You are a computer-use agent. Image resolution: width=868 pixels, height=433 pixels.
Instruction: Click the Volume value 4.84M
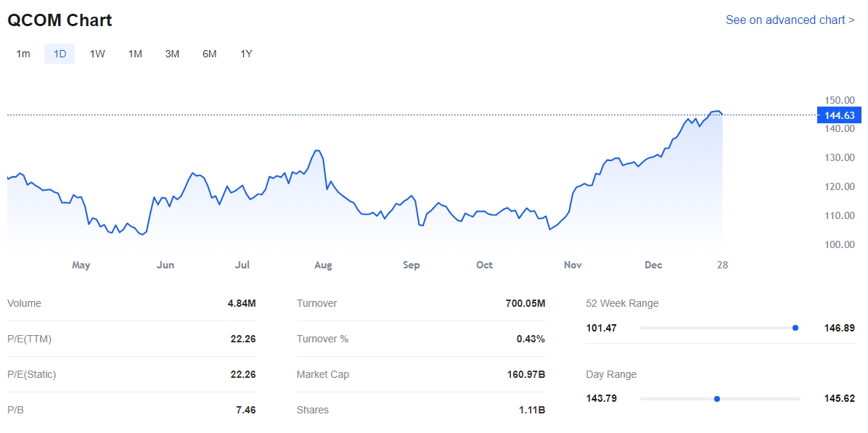pos(241,304)
